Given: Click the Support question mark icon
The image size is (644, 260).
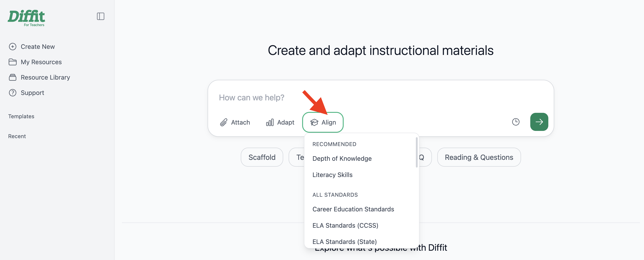Looking at the screenshot, I should tap(12, 93).
